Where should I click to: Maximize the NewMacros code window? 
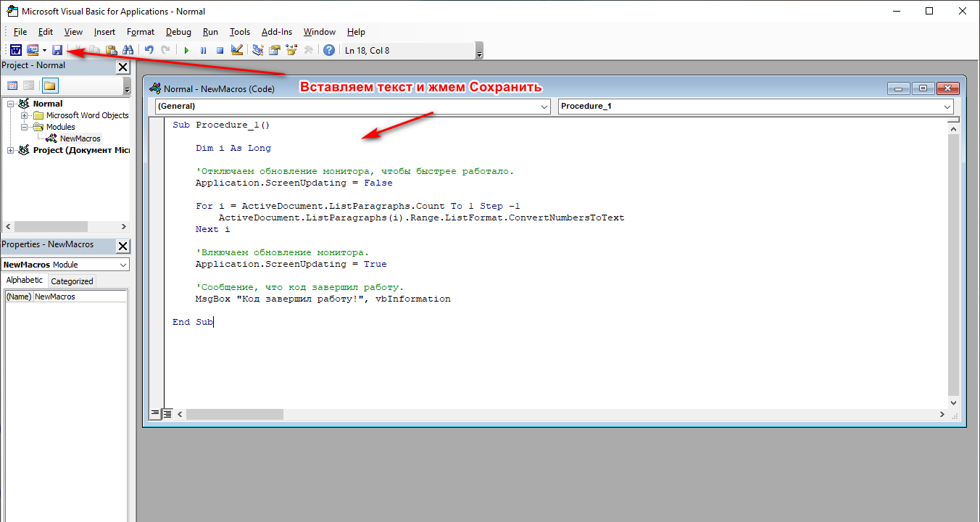[923, 88]
